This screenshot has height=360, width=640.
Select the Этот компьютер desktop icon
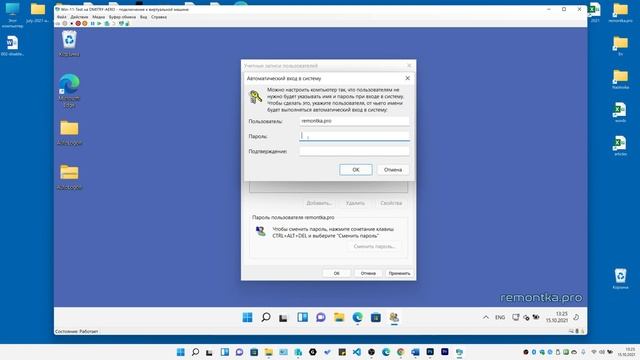click(12, 15)
